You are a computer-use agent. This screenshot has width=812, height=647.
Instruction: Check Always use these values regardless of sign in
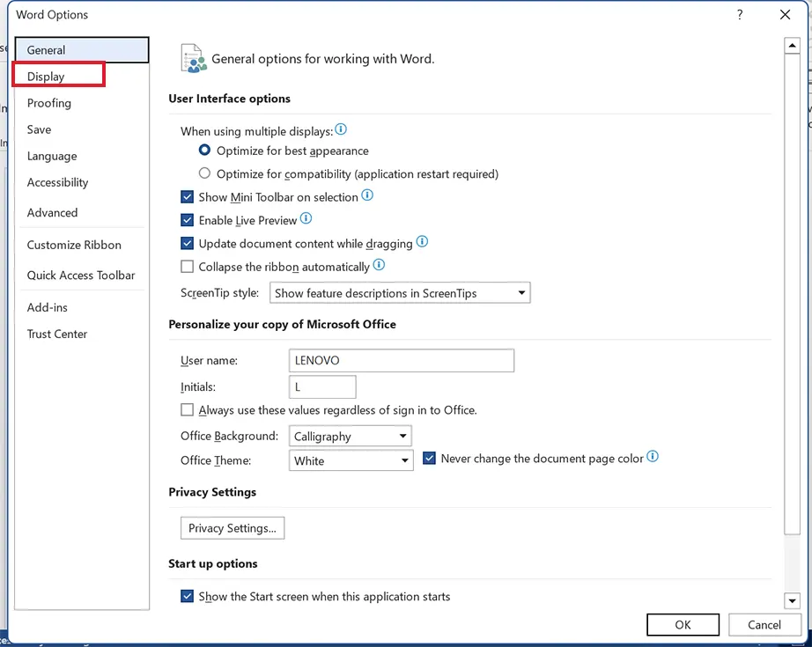187,410
